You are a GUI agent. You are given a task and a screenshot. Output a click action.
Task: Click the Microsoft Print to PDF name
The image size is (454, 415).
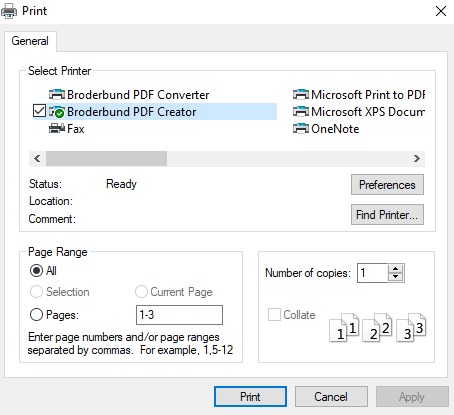point(368,95)
